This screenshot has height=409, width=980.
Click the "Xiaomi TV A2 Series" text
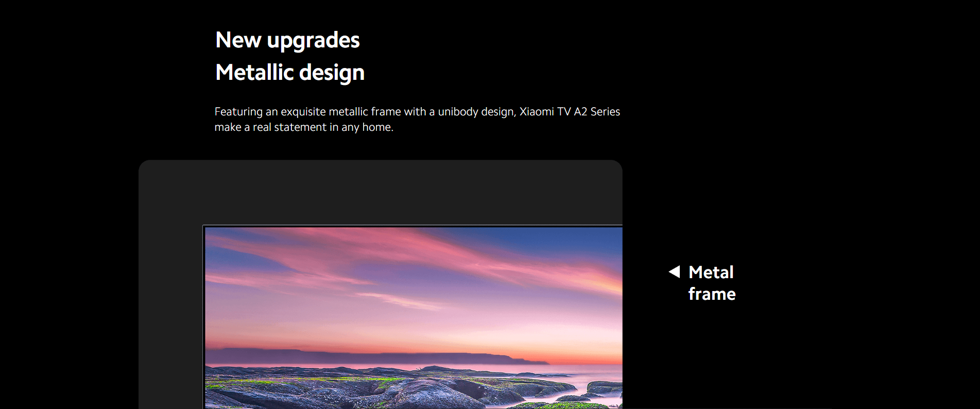point(570,111)
